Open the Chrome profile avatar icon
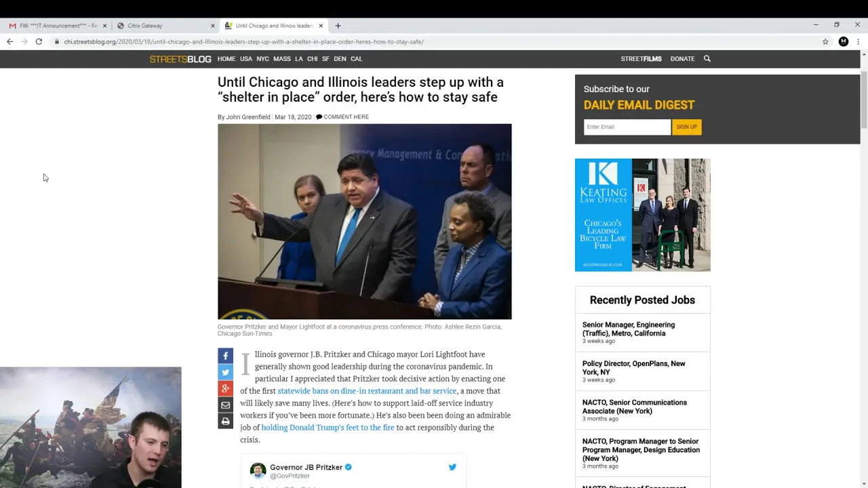 843,41
